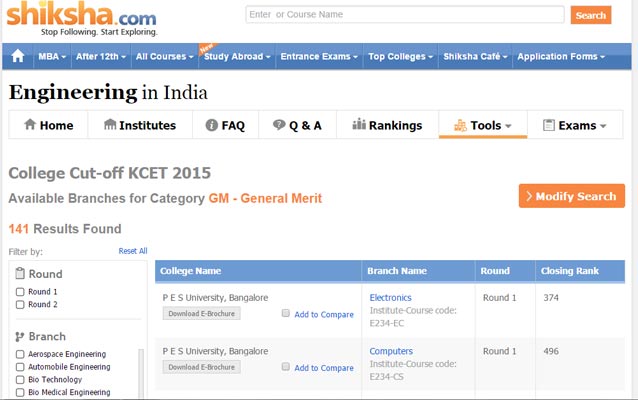
Task: Click the Reset All filter link
Action: pyautogui.click(x=133, y=251)
